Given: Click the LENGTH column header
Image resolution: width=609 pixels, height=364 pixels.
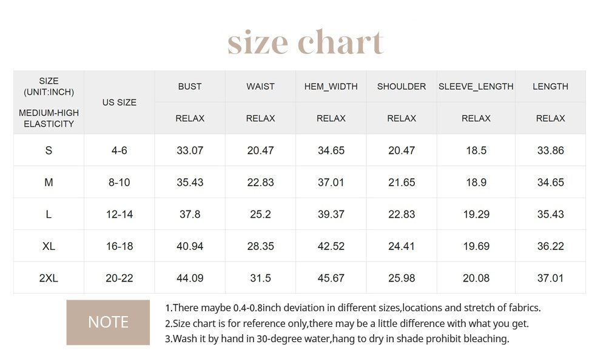Looking at the screenshot, I should click(x=550, y=86).
